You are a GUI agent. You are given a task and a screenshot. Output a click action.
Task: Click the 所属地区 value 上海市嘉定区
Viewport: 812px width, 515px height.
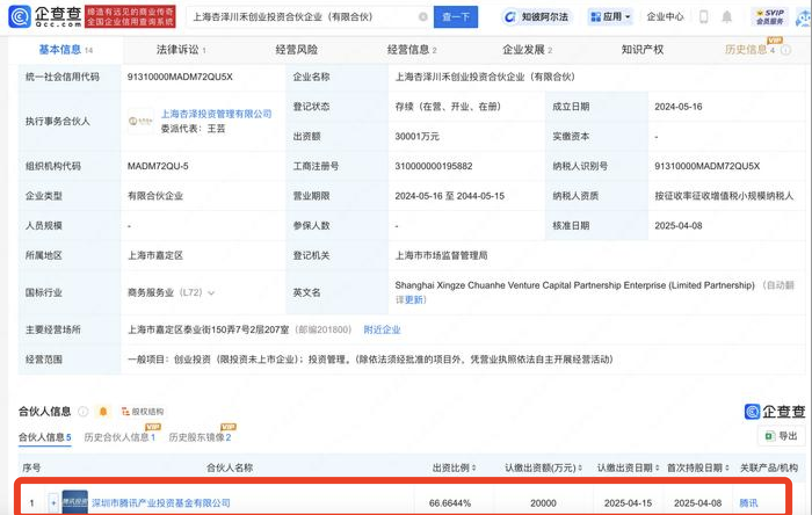click(155, 255)
